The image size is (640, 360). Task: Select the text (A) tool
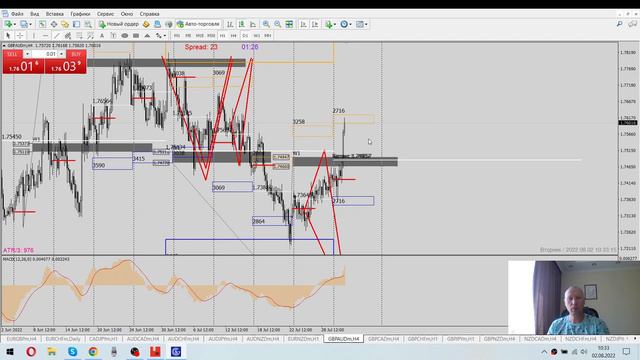click(102, 36)
